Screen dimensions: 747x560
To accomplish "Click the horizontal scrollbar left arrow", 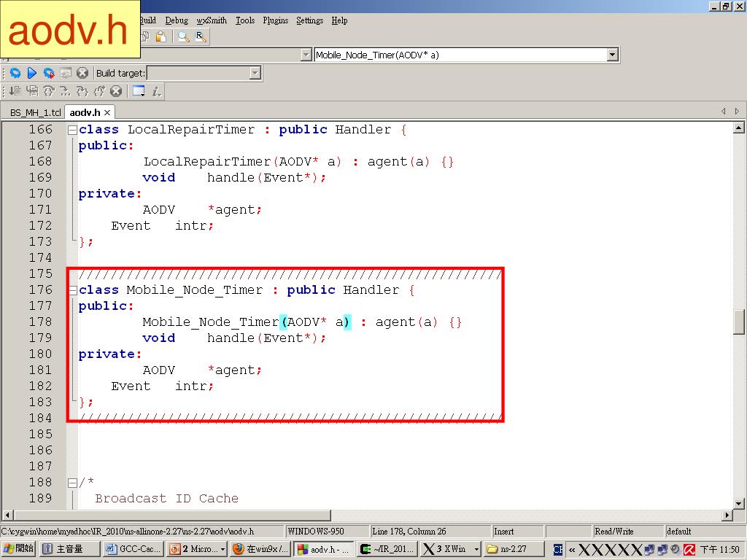I will 7,515.
